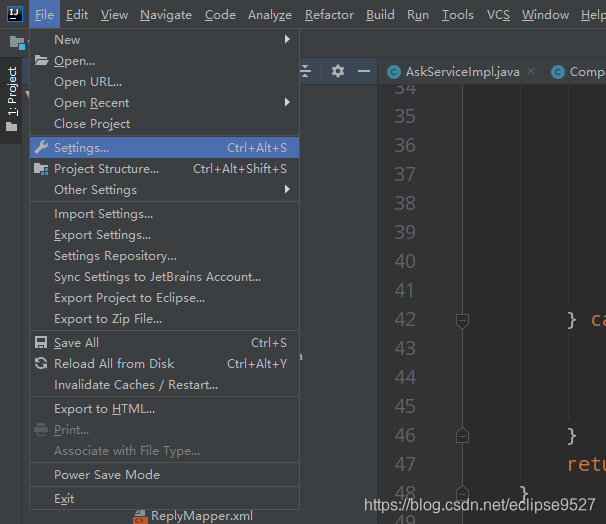Image resolution: width=606 pixels, height=524 pixels.
Task: Switch to AskServiceImpl.java editor tab
Action: 462,72
